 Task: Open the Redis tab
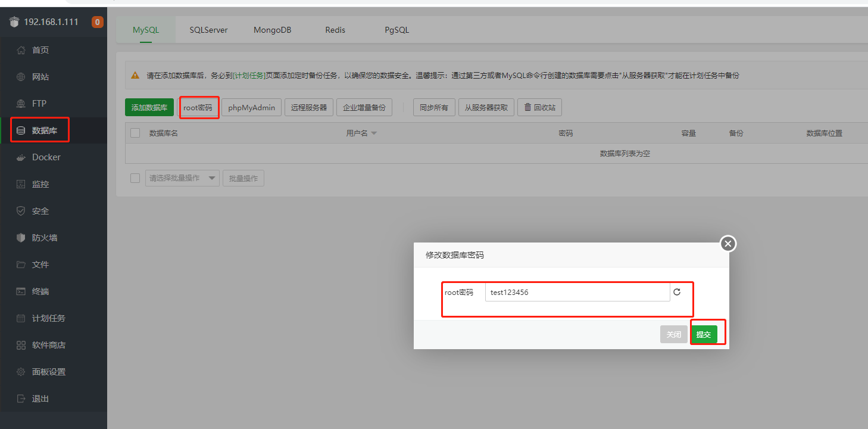335,30
